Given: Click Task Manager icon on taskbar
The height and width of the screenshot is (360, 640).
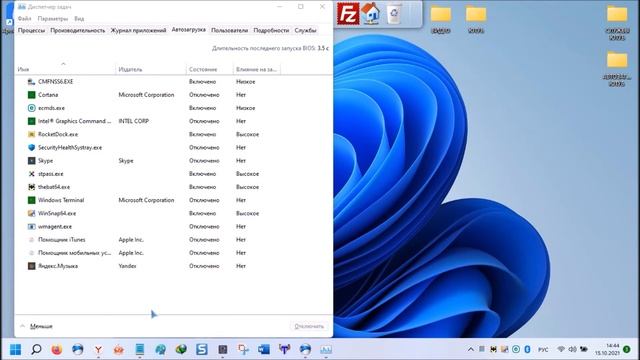Looking at the screenshot, I should pos(326,349).
